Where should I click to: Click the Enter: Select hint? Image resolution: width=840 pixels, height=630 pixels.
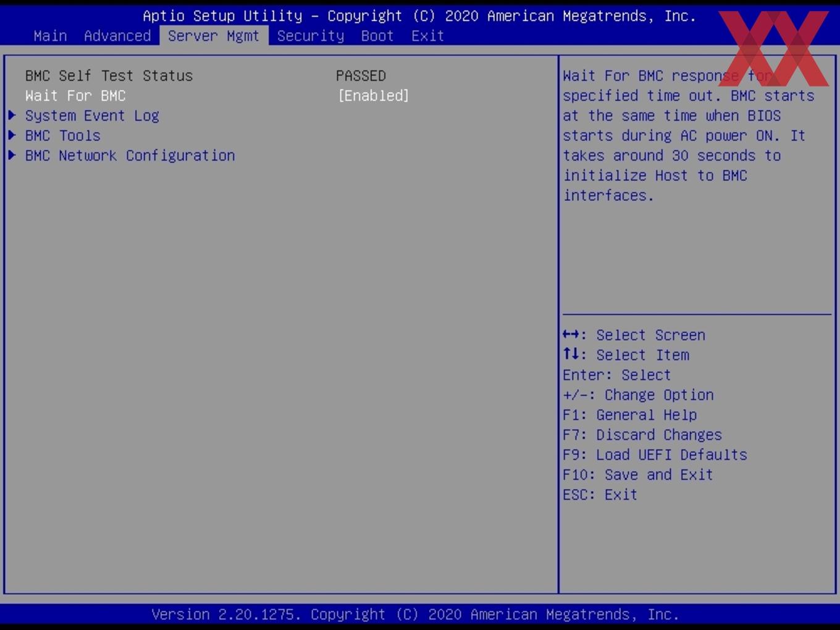coord(616,375)
